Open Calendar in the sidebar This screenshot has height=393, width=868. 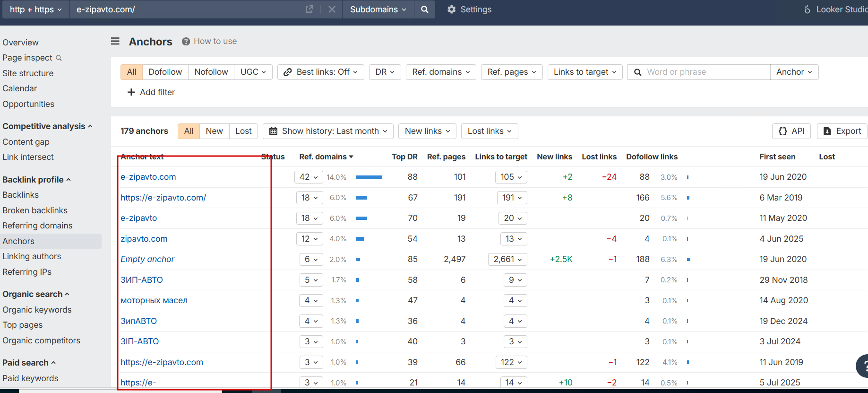click(x=20, y=88)
